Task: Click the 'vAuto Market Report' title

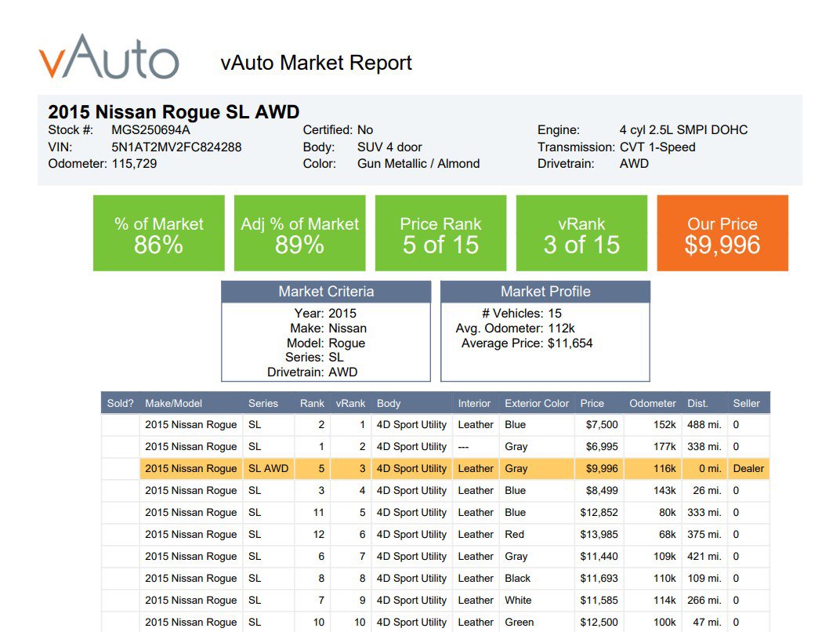Action: click(316, 63)
